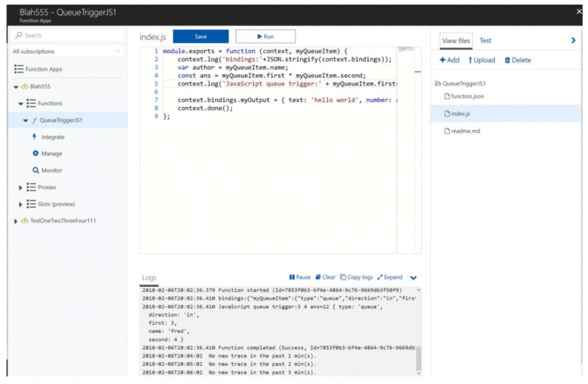Save the index.js file

coord(200,36)
